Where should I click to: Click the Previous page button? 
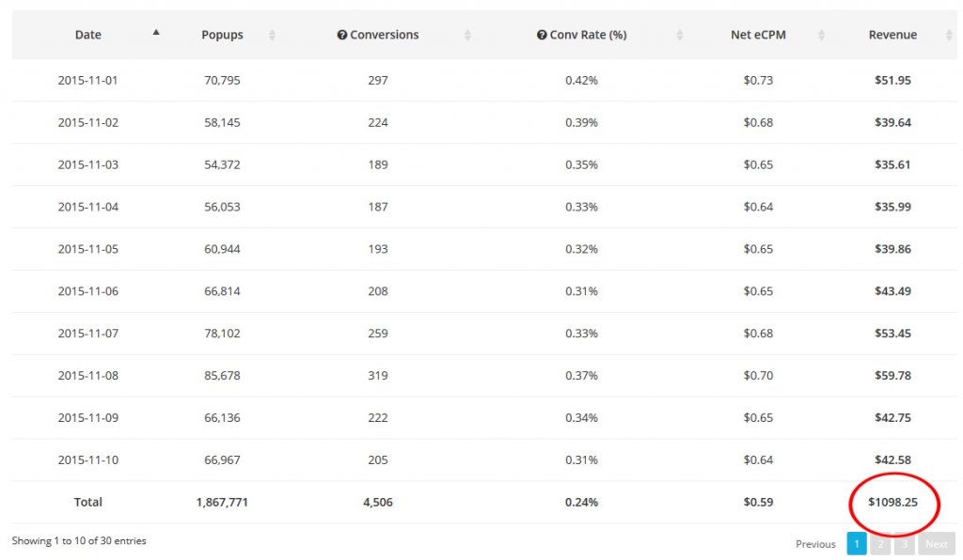pyautogui.click(x=815, y=544)
